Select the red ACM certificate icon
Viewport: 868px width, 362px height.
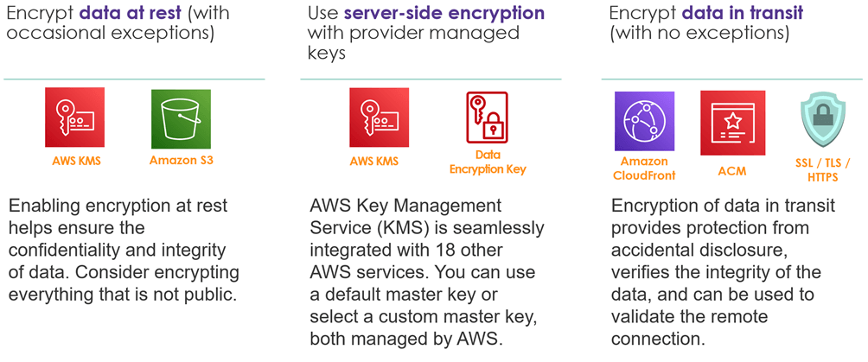tap(733, 123)
